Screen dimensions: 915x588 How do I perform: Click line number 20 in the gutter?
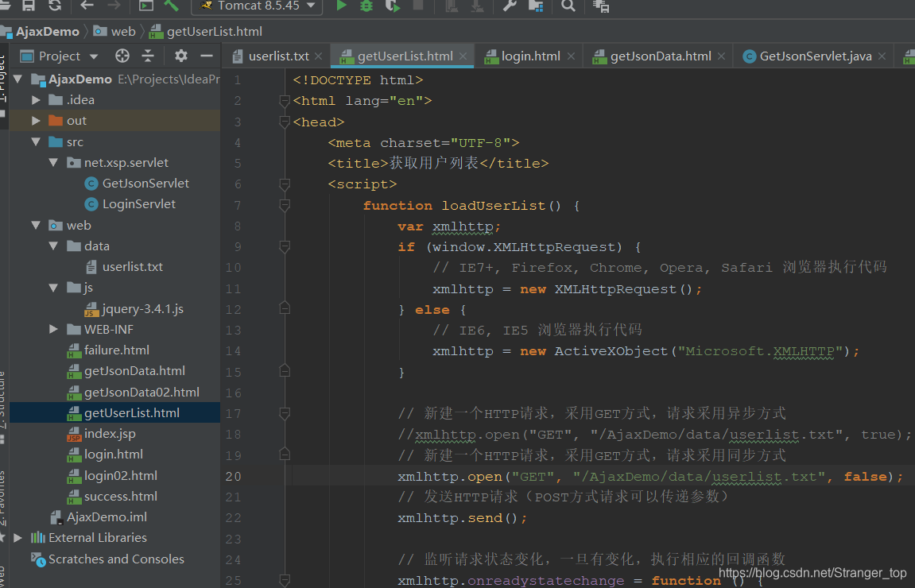[233, 477]
